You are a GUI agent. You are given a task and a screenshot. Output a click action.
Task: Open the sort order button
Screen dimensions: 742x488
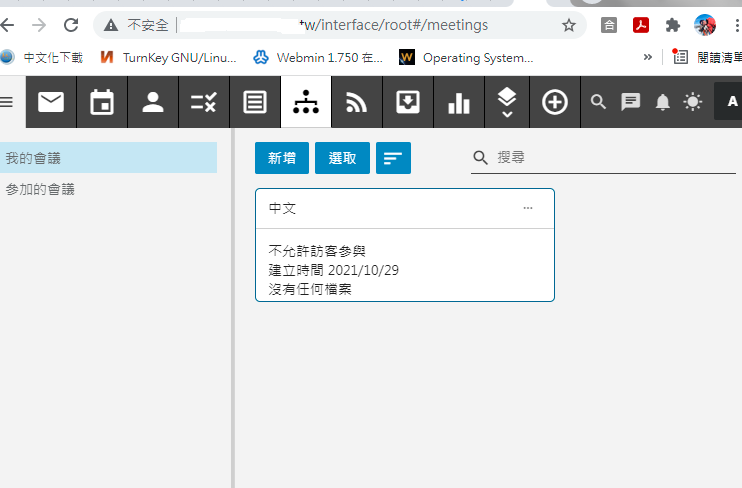coord(393,158)
